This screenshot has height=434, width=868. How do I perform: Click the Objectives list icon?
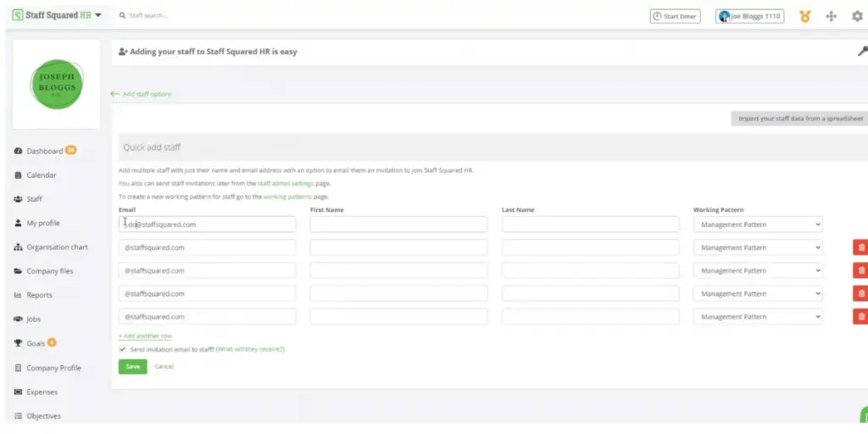point(18,415)
